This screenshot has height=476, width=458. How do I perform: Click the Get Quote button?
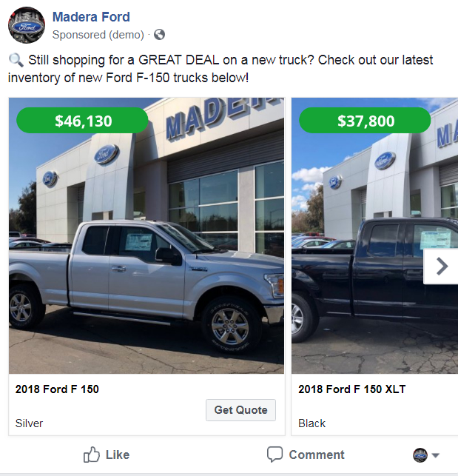coord(240,410)
